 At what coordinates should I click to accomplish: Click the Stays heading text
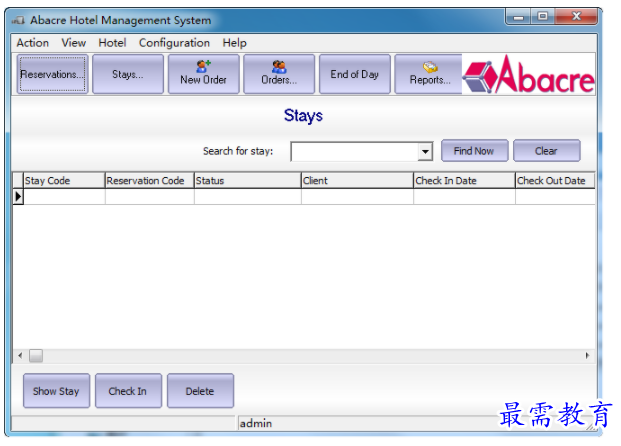[303, 116]
